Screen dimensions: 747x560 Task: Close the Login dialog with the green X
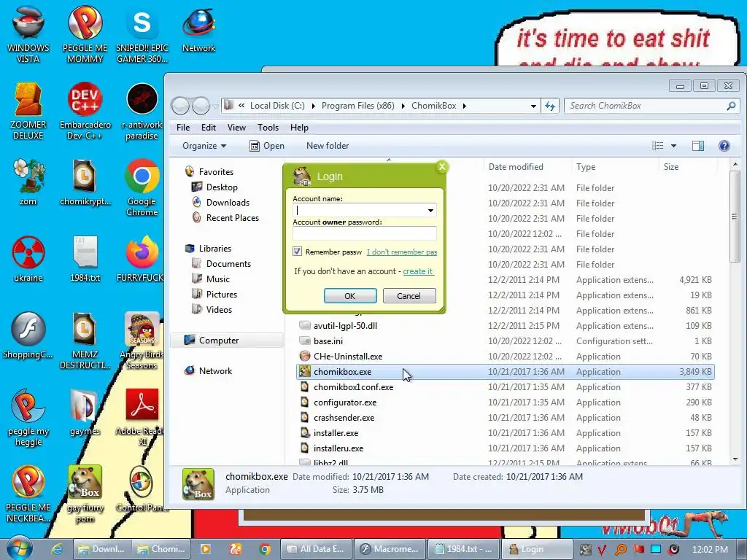[x=442, y=167]
